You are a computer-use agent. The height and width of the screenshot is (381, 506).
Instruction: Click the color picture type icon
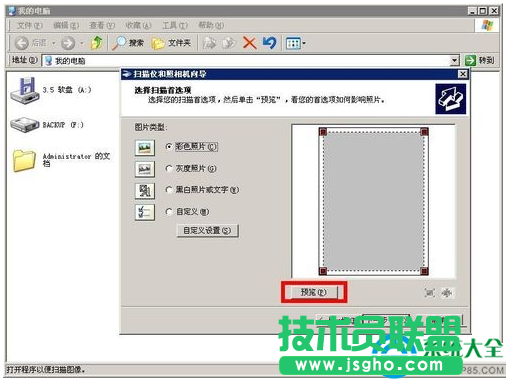[x=145, y=147]
